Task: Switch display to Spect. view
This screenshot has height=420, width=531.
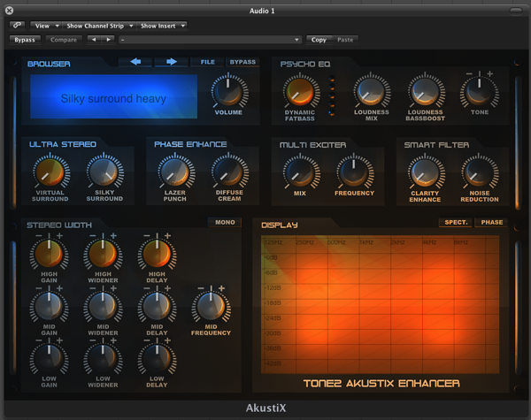Action: [455, 223]
